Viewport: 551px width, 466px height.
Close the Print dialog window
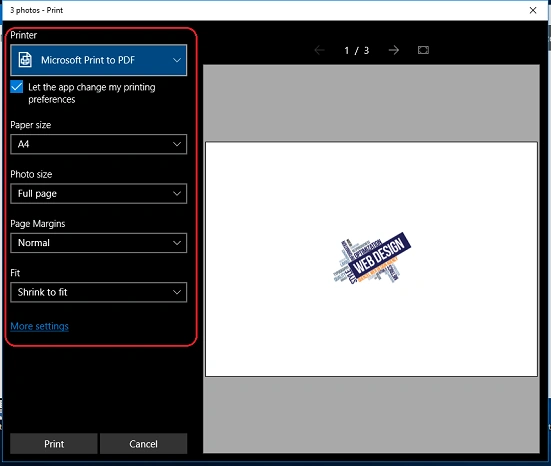tap(533, 10)
